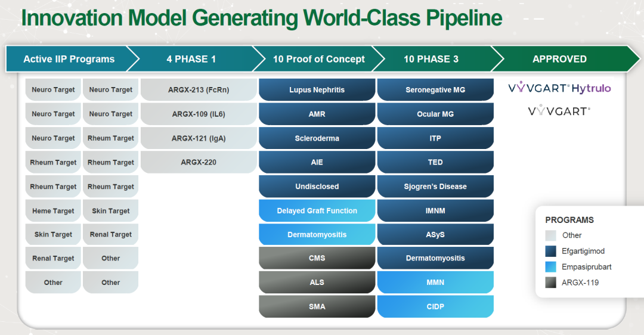Click the ASyS box
Image resolution: width=644 pixels, height=335 pixels.
(435, 234)
